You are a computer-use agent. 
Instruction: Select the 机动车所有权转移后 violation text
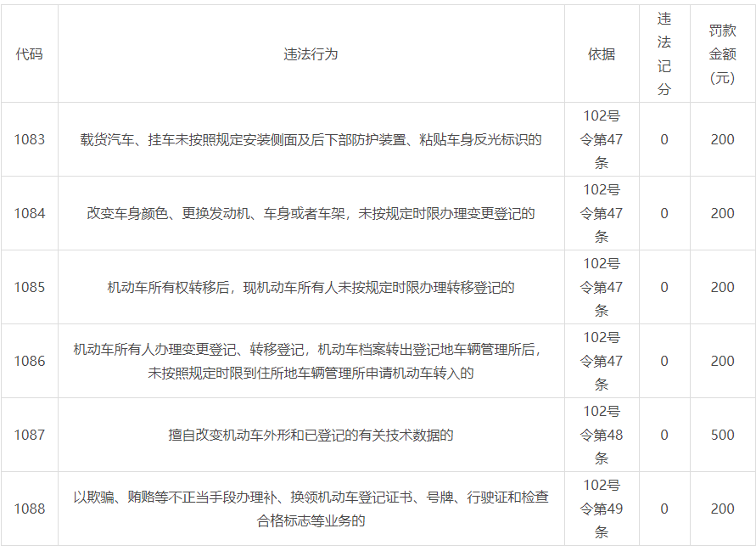click(x=311, y=287)
